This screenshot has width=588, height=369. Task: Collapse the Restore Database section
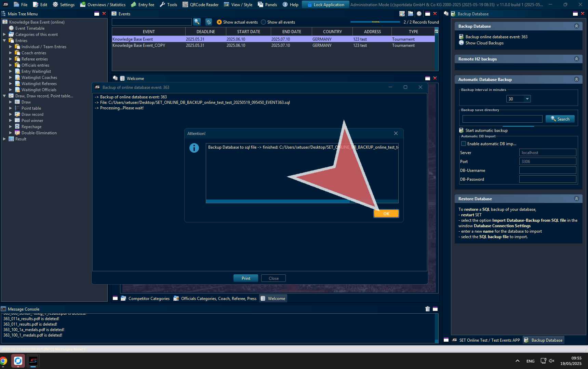point(576,199)
